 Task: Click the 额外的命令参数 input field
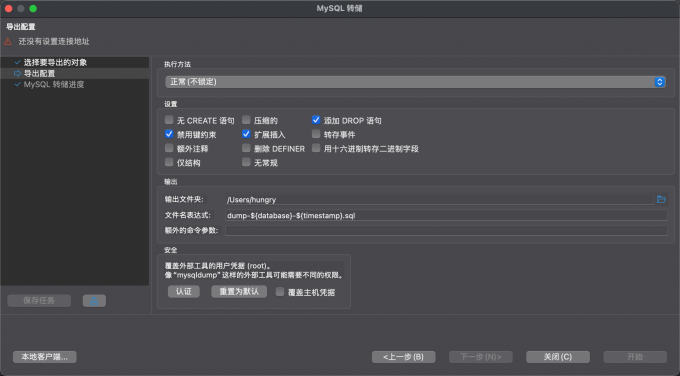coord(446,230)
